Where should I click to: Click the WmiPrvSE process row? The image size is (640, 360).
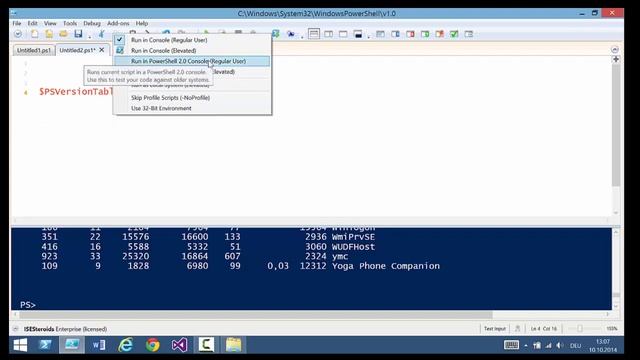208,237
